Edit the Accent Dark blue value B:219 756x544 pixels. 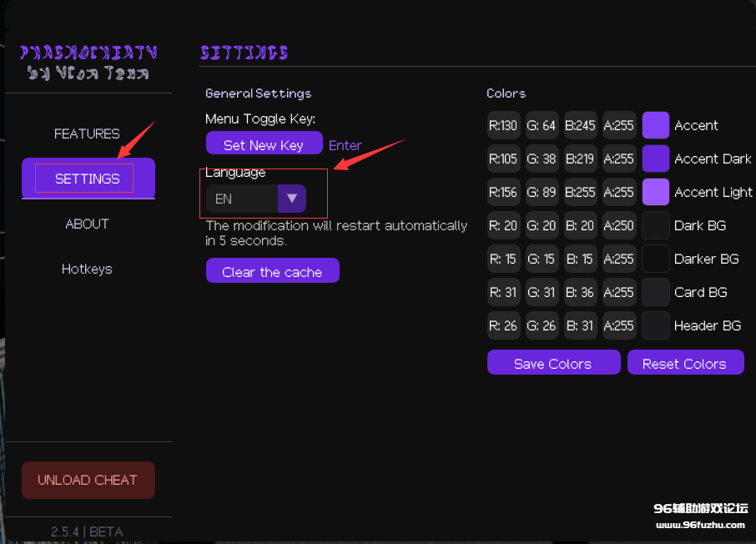coord(580,159)
